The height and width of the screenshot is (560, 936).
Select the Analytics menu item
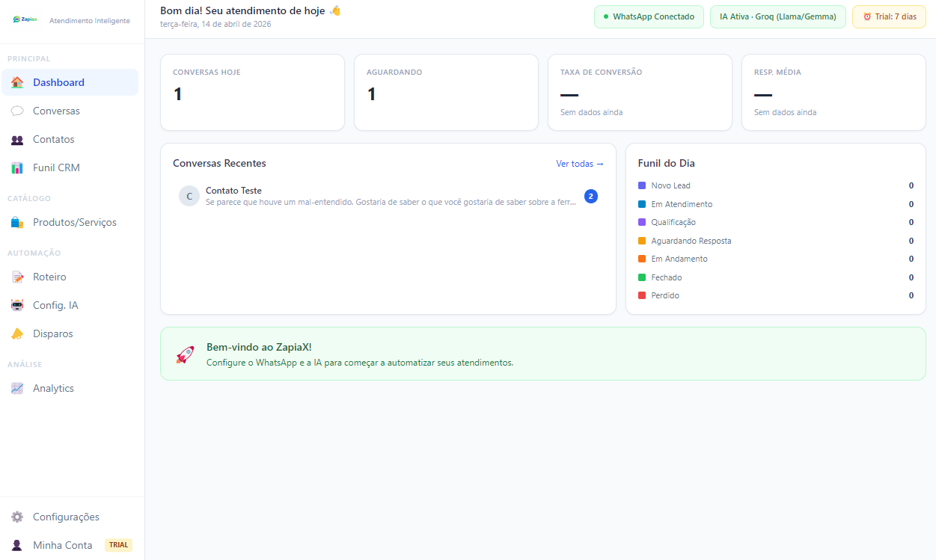pos(53,389)
